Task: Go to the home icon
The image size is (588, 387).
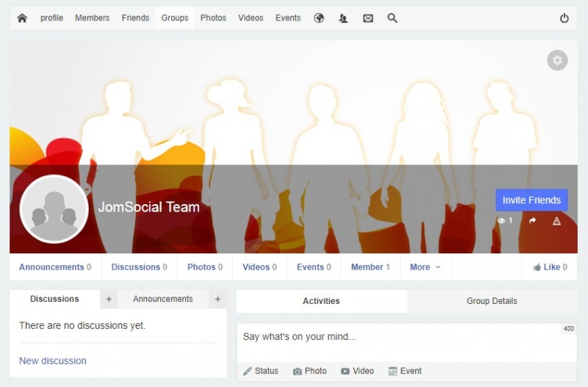Action: [x=22, y=18]
